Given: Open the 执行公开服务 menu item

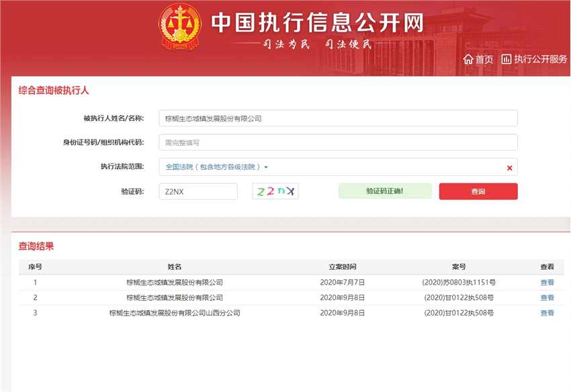Looking at the screenshot, I should pos(540,59).
